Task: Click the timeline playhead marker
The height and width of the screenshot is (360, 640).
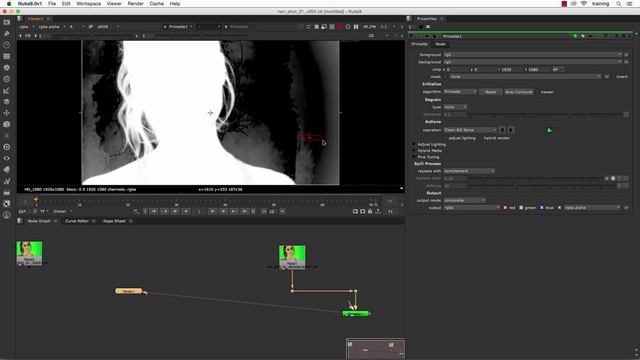Action: (x=36, y=199)
